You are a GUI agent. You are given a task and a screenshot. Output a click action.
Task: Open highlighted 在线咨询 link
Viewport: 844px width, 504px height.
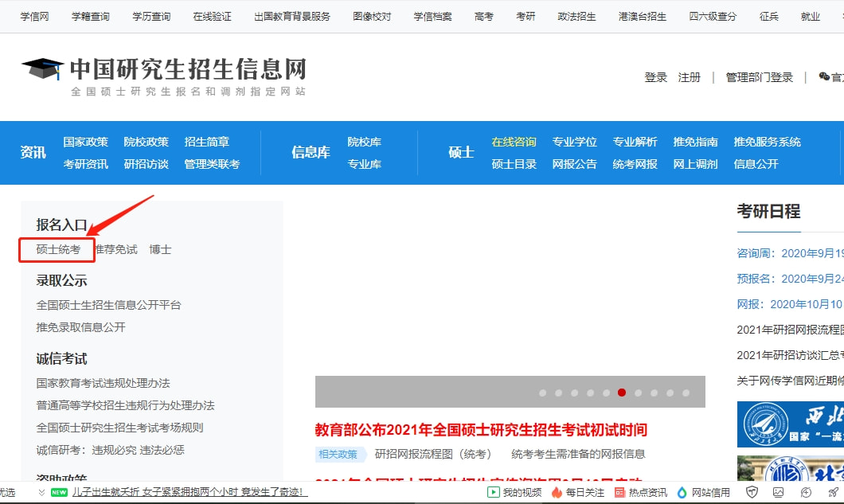click(x=514, y=142)
